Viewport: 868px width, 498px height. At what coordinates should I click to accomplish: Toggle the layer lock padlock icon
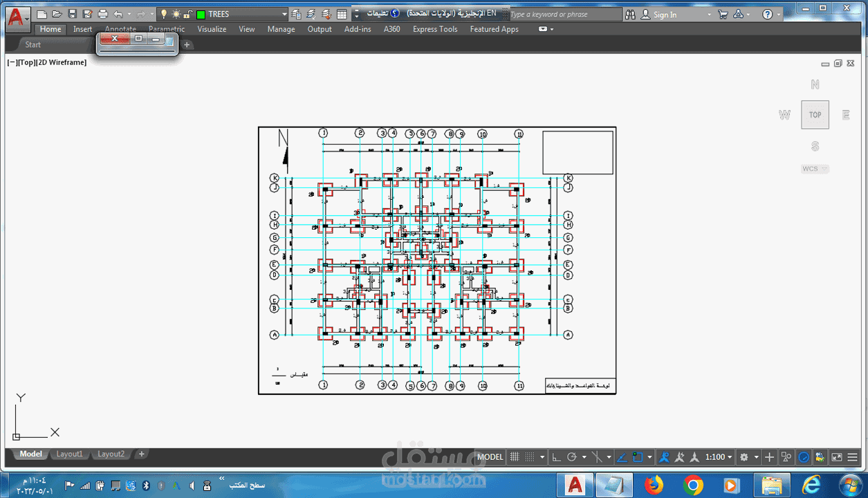[187, 14]
